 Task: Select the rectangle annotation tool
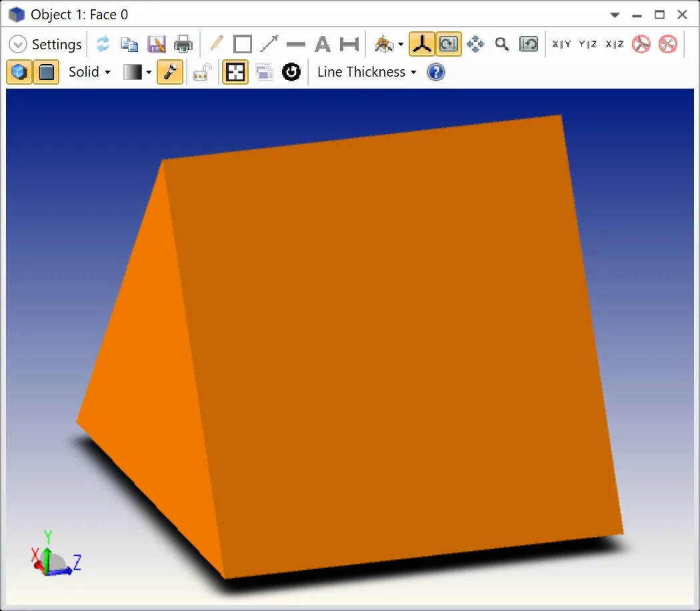tap(243, 45)
